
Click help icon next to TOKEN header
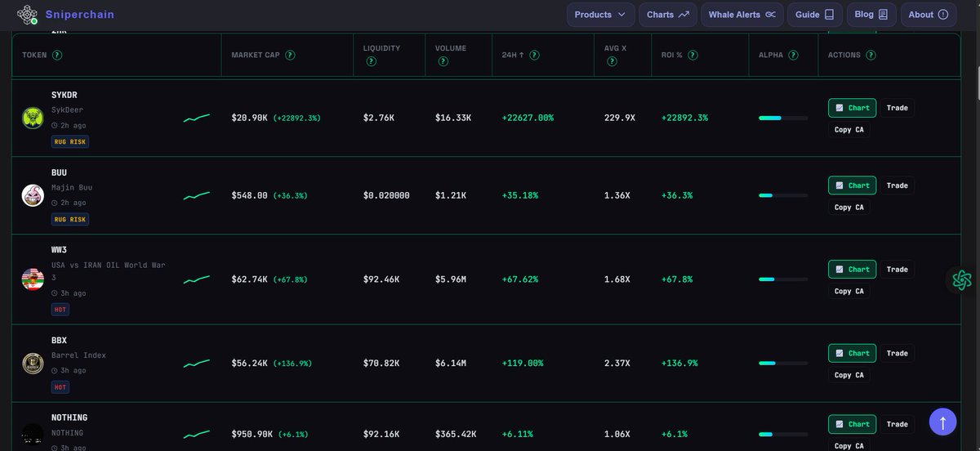[x=57, y=56]
